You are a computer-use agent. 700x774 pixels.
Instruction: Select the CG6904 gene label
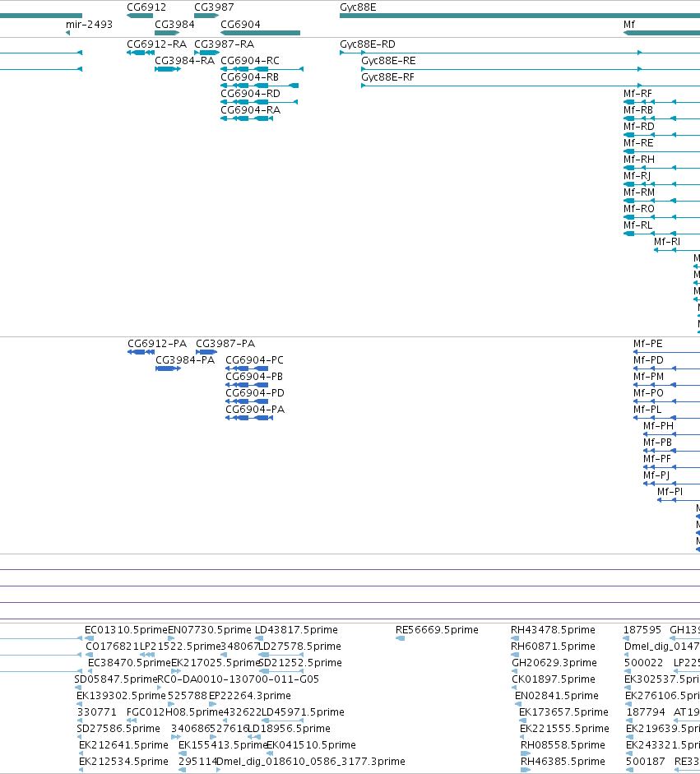[240, 24]
